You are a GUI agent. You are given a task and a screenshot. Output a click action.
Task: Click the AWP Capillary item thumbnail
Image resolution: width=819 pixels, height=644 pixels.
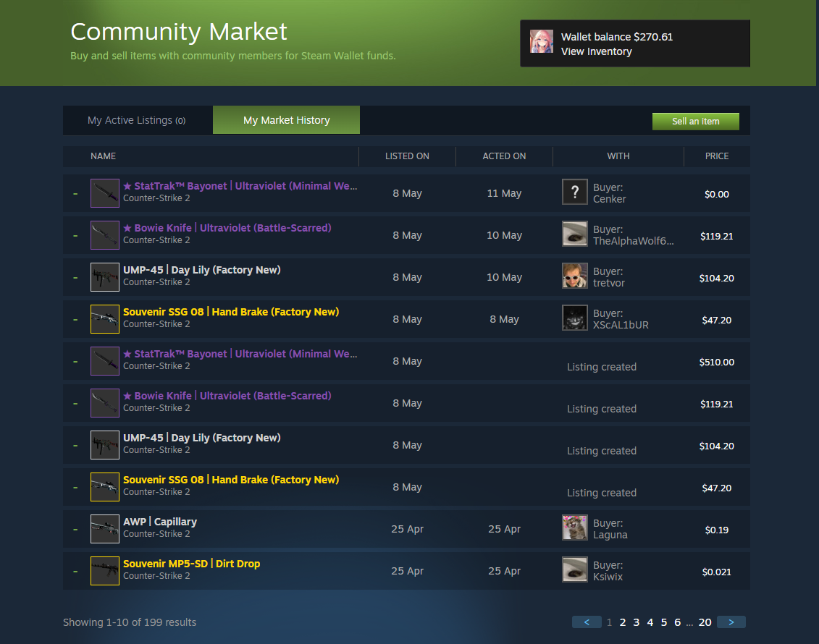click(x=105, y=529)
